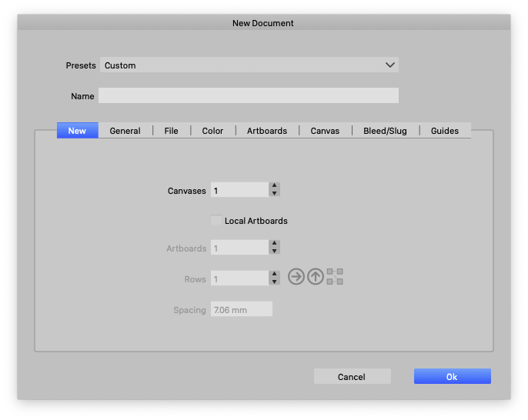Open the File tab
The height and width of the screenshot is (420, 528).
[171, 131]
